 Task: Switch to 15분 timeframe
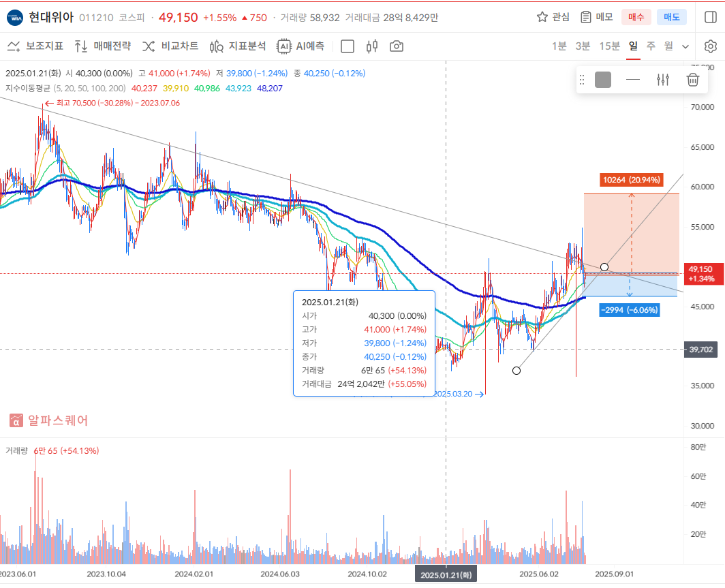[x=609, y=46]
